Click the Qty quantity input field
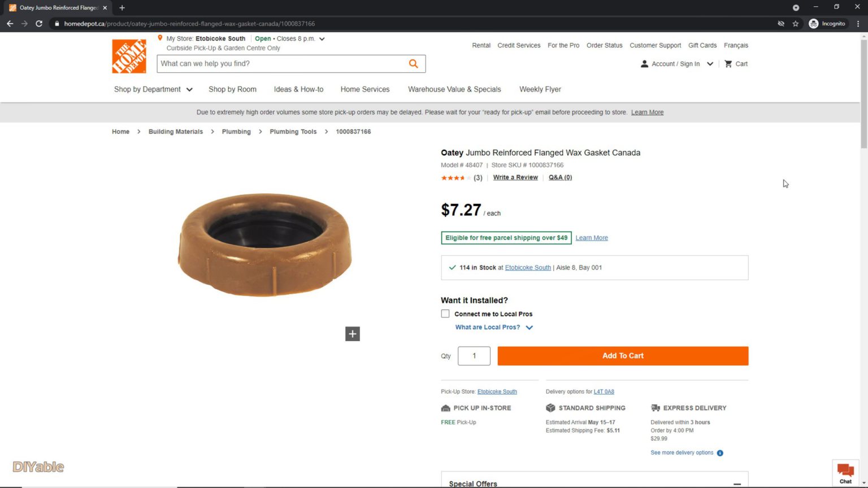Viewport: 868px width, 488px height. point(474,356)
